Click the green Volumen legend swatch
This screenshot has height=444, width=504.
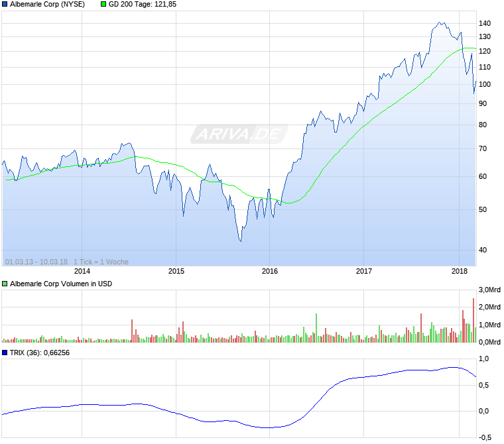5,284
